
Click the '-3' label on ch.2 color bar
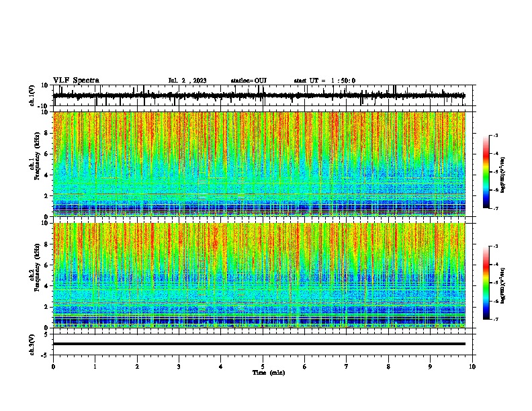coord(496,246)
